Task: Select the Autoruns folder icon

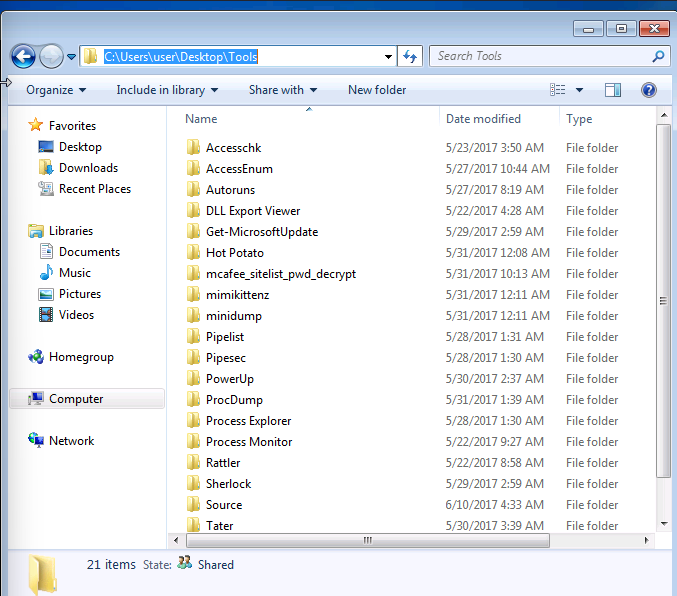Action: pyautogui.click(x=193, y=189)
